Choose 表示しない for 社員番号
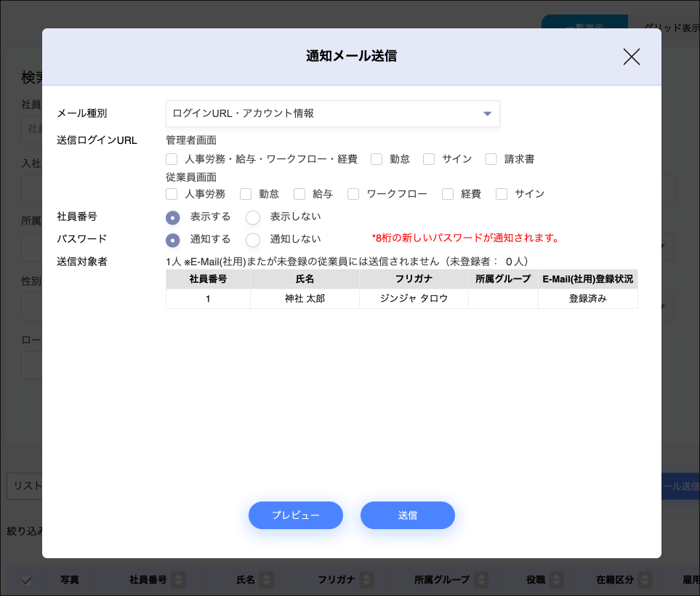Image resolution: width=700 pixels, height=596 pixels. [253, 217]
